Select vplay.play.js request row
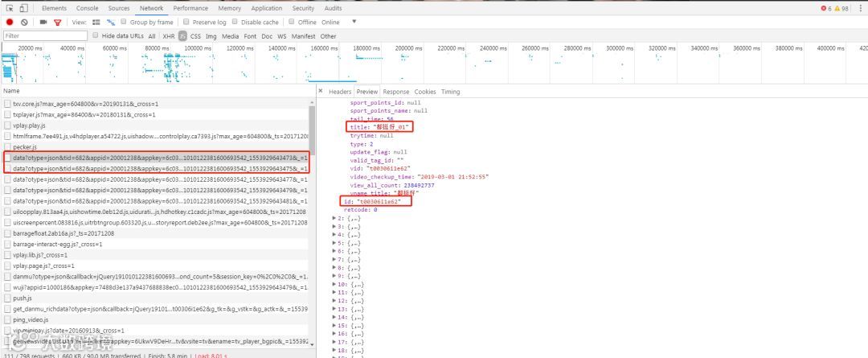 156,126
